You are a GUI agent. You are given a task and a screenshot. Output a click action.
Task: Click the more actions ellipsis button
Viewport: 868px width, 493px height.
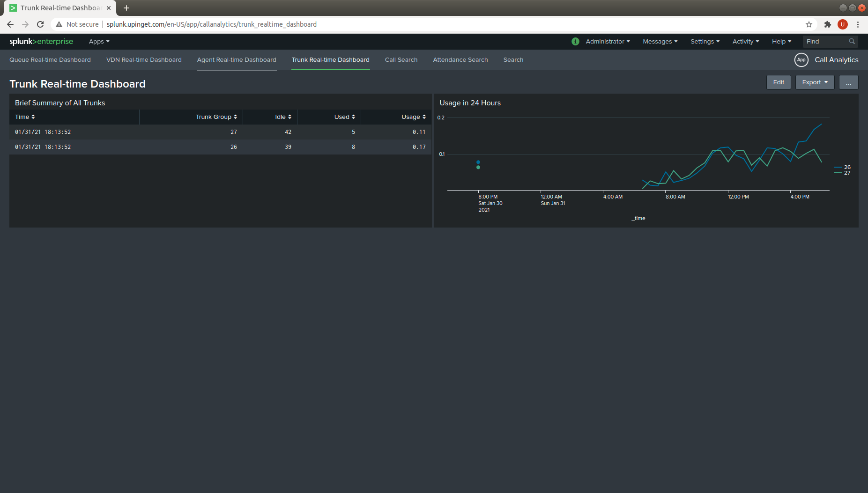pos(848,82)
